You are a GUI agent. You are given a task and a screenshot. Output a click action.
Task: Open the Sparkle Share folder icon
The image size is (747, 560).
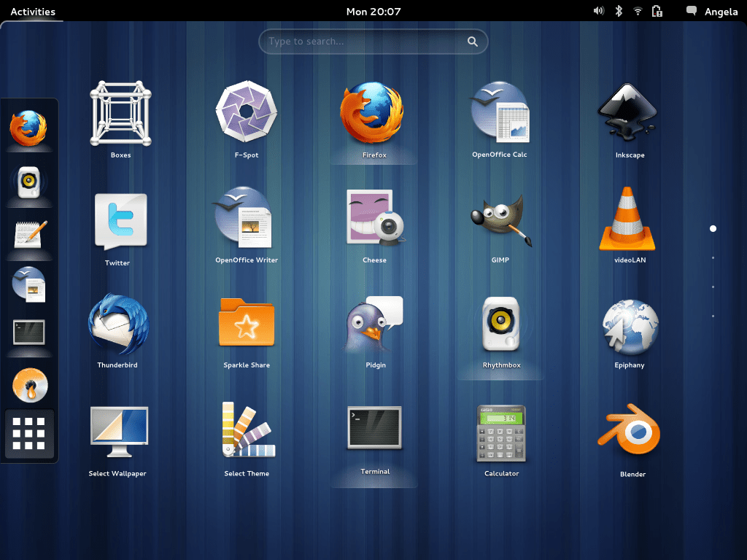coord(247,322)
